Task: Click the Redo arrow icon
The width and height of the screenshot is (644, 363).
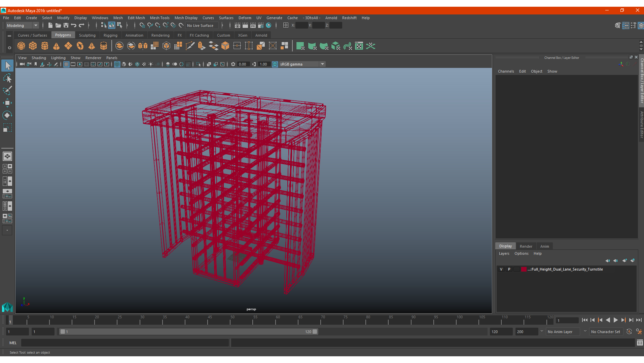Action: 81,25
